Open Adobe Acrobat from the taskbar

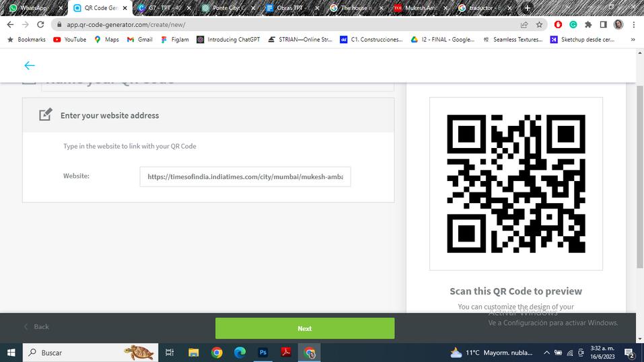(x=286, y=353)
